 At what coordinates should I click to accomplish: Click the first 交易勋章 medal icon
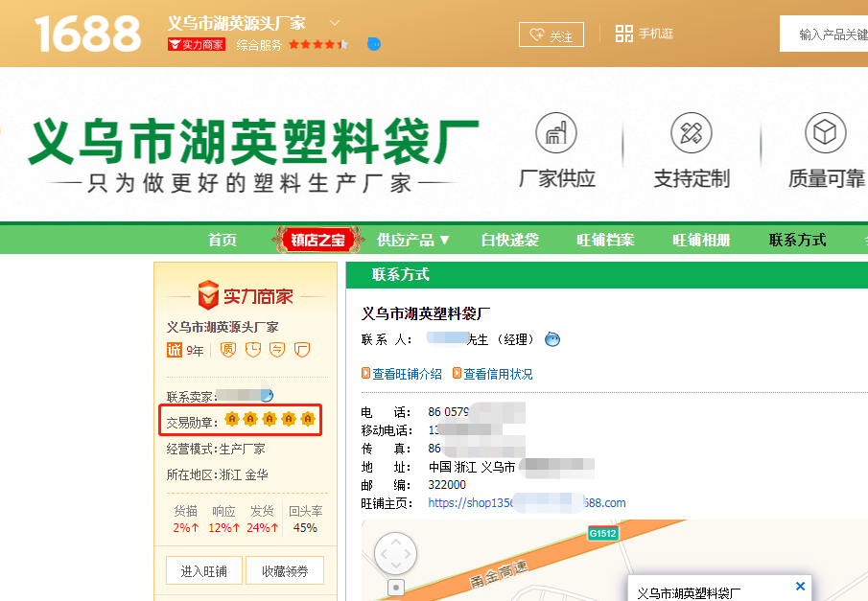coord(232,419)
